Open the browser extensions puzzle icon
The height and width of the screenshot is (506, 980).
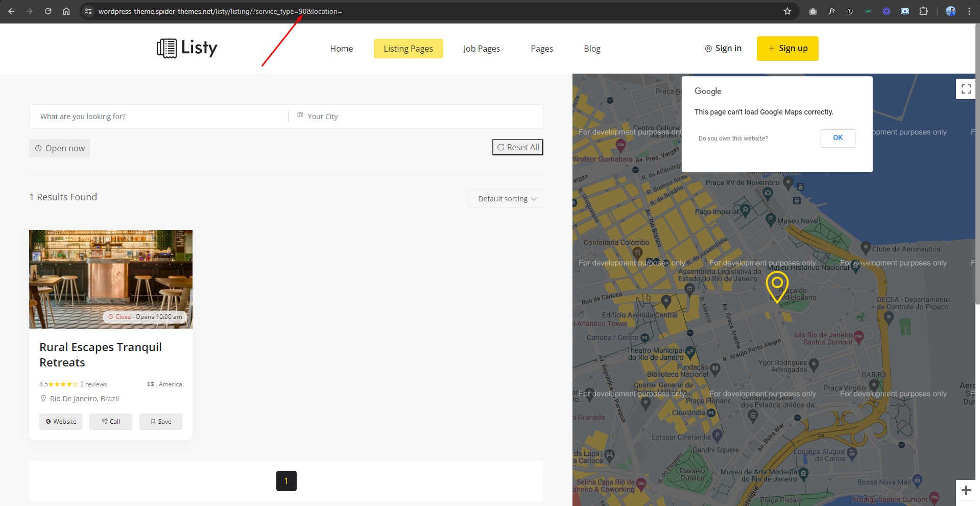coord(923,11)
